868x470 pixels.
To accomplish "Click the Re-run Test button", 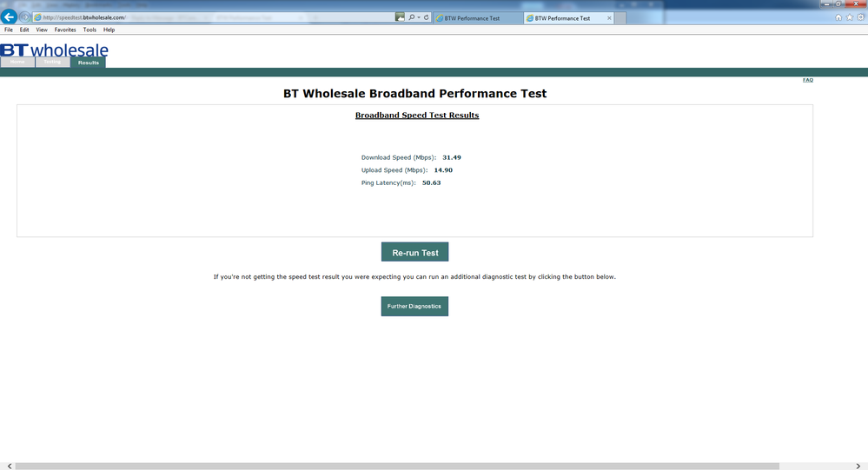I will [414, 252].
